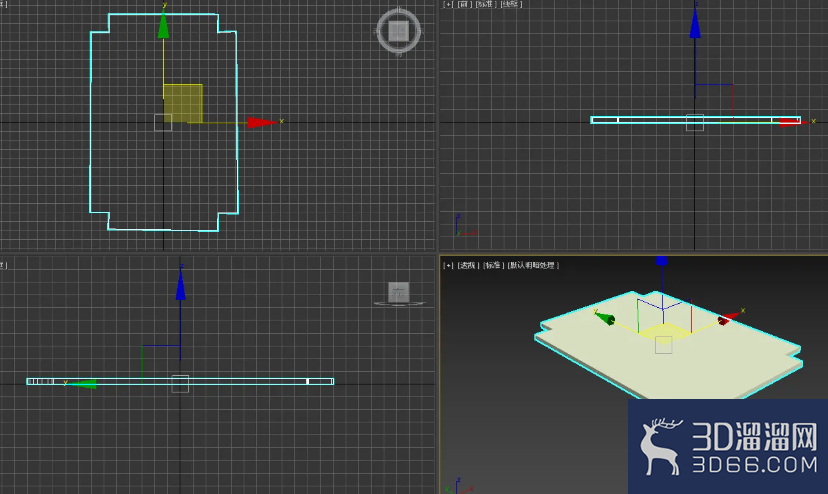Open the [透视] view menu in Perspective viewport
This screenshot has height=494, width=828.
467,265
